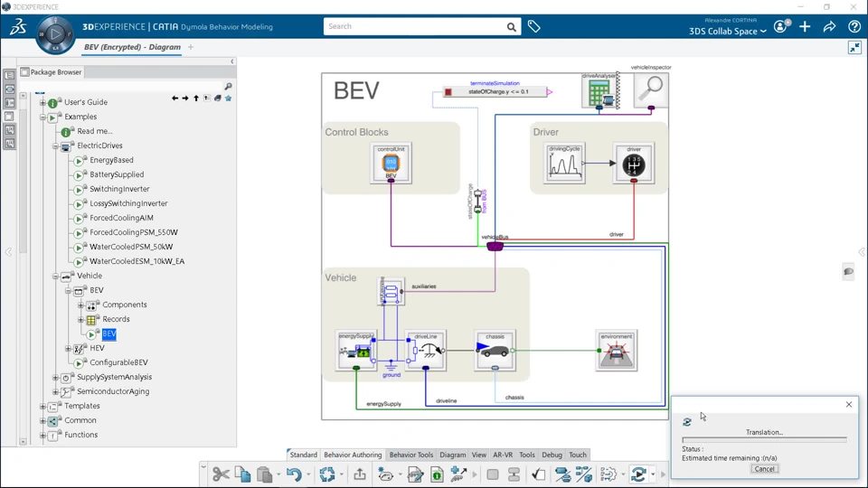Click the Undo arrow icon
Image resolution: width=868 pixels, height=488 pixels.
294,474
